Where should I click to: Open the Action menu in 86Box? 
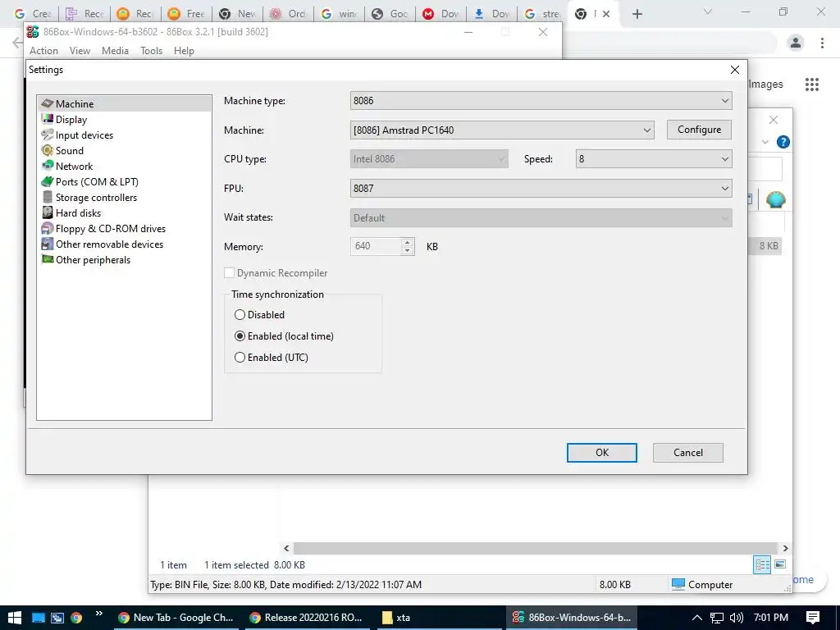click(43, 51)
